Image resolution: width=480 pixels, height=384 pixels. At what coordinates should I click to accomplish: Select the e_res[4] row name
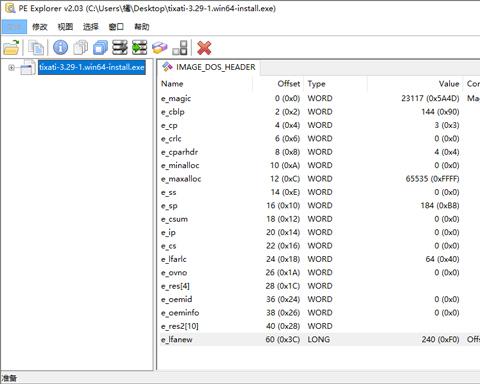[175, 286]
